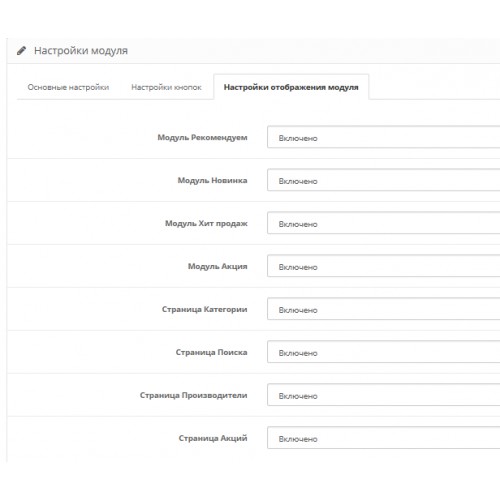Click the Модуль Хит продаж label
Viewport: 500px width, 500px height.
206,223
